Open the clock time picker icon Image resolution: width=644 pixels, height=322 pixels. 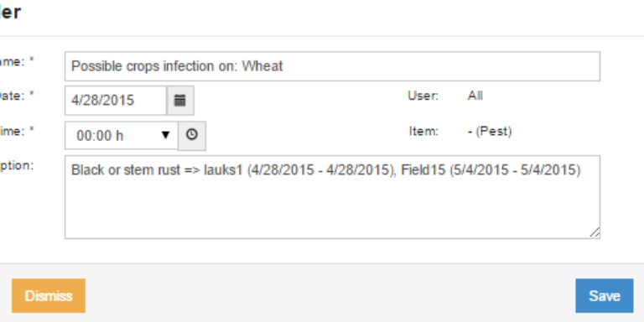click(192, 136)
